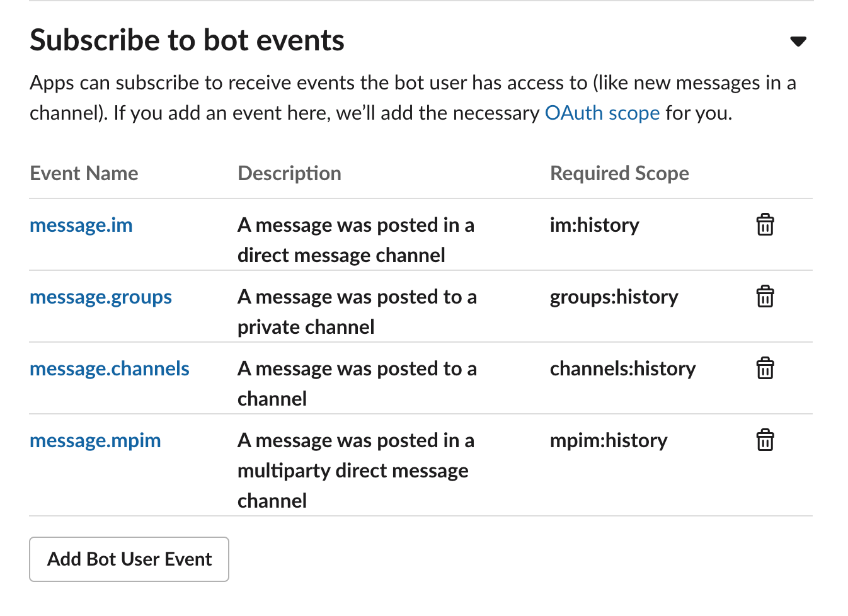The width and height of the screenshot is (848, 616).
Task: Click the Required Scope column header
Action: pyautogui.click(x=619, y=173)
